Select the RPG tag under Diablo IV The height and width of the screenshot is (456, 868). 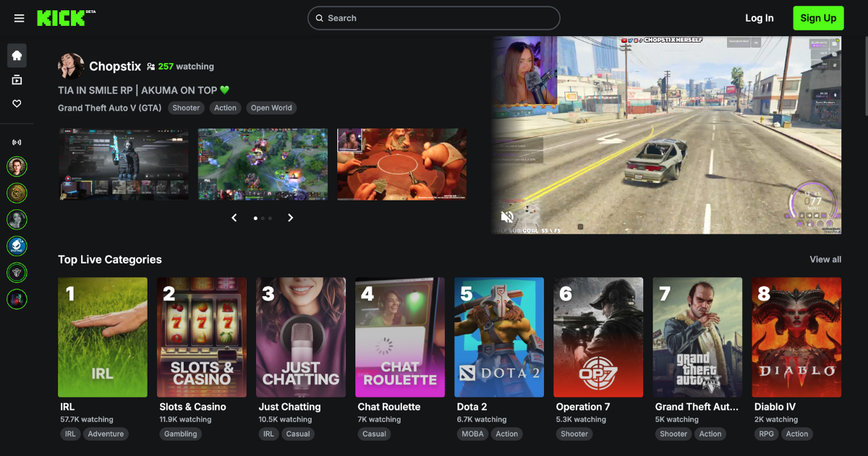pyautogui.click(x=766, y=434)
